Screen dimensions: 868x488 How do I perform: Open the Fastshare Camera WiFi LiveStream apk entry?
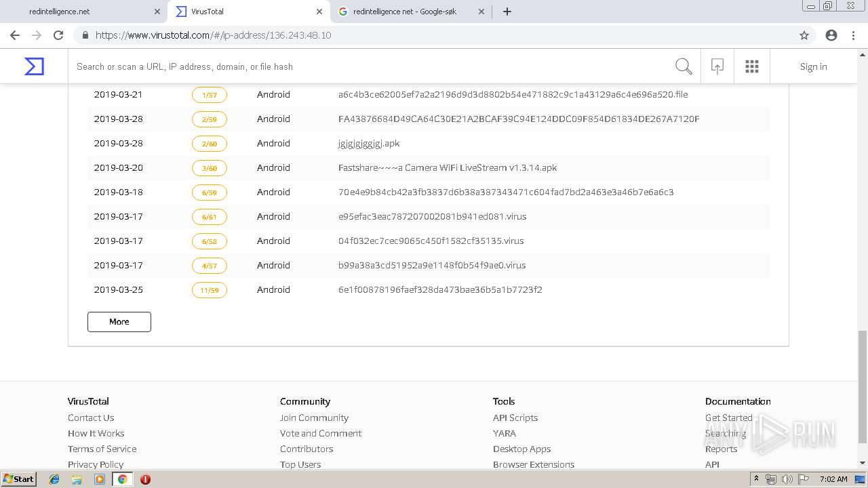(448, 167)
